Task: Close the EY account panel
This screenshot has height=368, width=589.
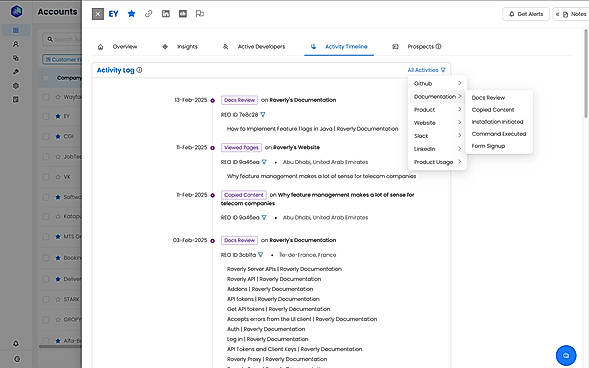Action: click(98, 14)
